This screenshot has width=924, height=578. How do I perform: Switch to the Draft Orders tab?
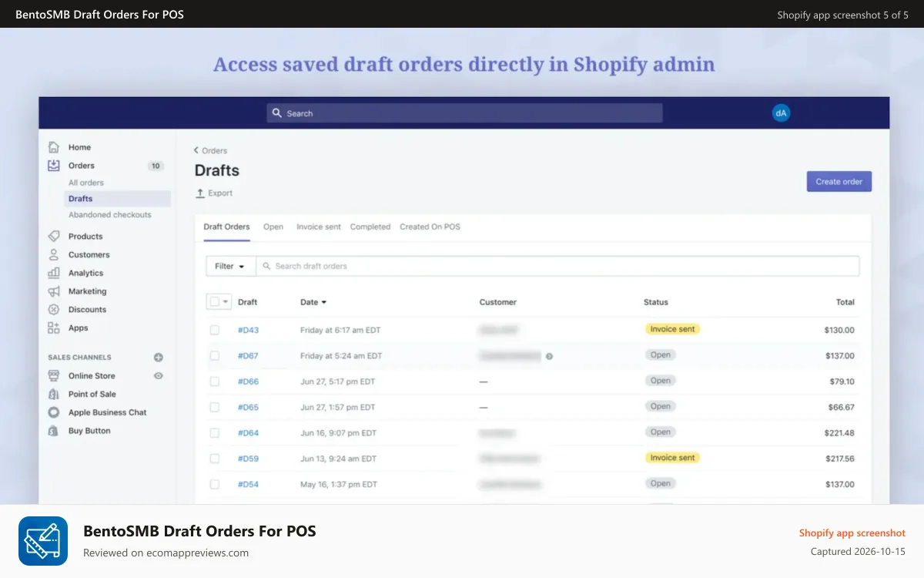226,227
